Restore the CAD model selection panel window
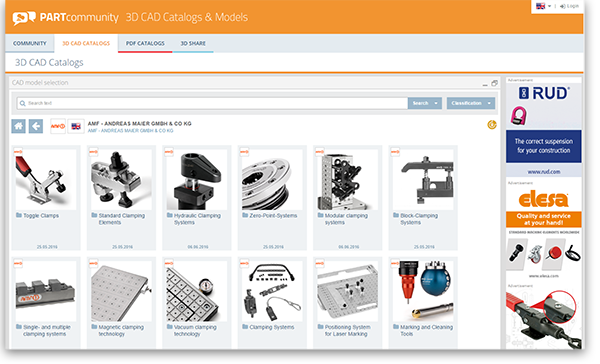Image resolution: width=600 pixels, height=364 pixels. pos(494,83)
